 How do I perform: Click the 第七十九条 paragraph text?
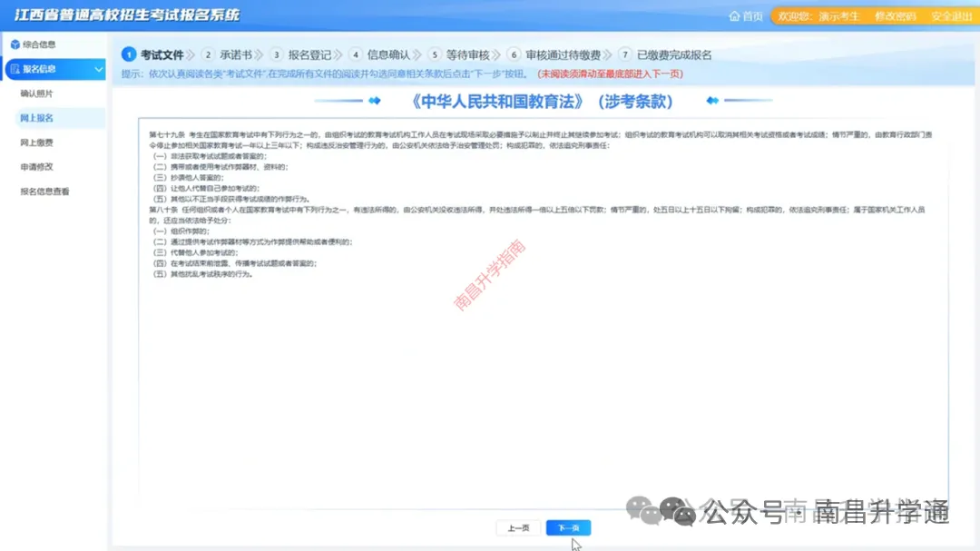click(540, 140)
